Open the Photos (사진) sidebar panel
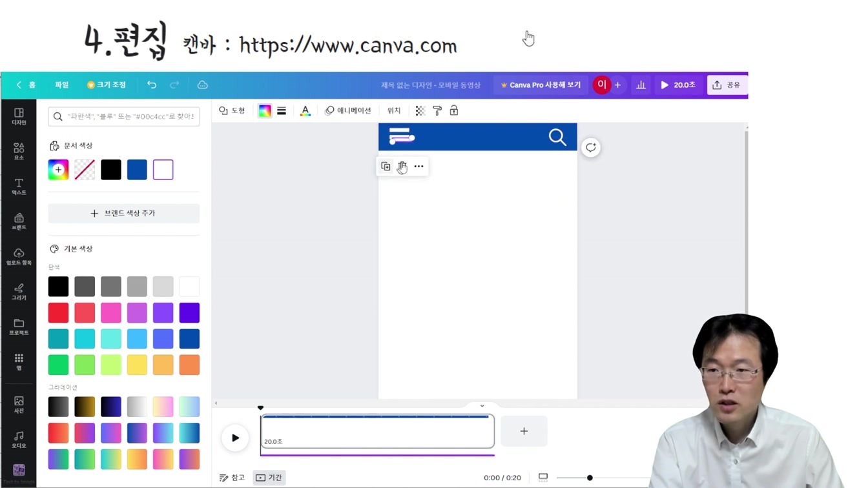This screenshot has width=868, height=488. 19,405
